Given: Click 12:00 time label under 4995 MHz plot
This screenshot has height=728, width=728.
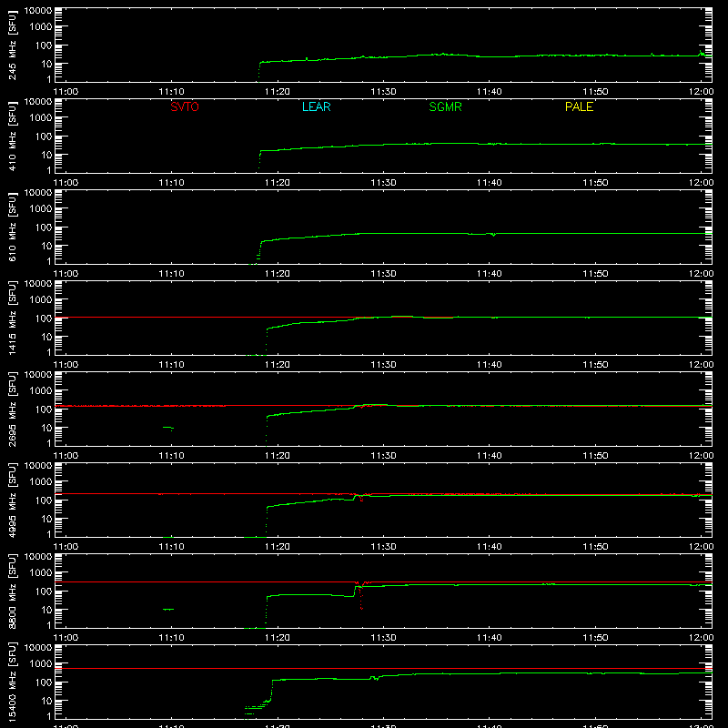Looking at the screenshot, I should [x=701, y=547].
